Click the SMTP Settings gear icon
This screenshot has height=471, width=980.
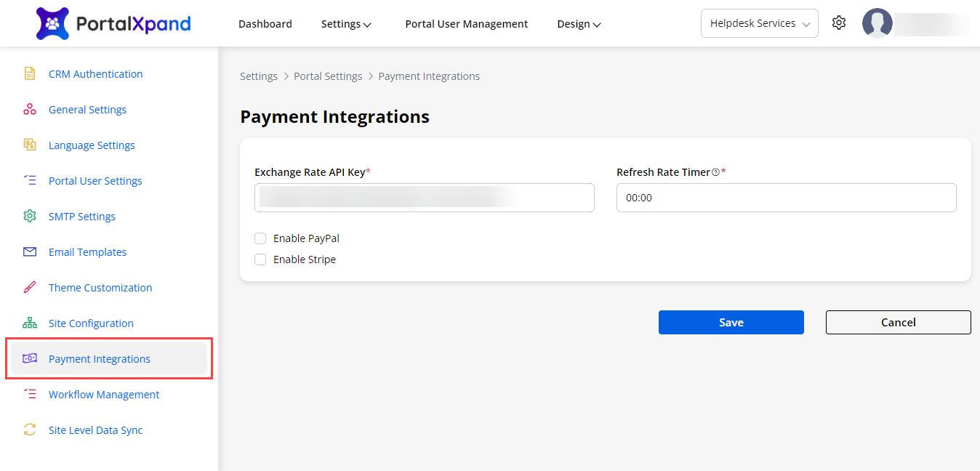click(30, 216)
